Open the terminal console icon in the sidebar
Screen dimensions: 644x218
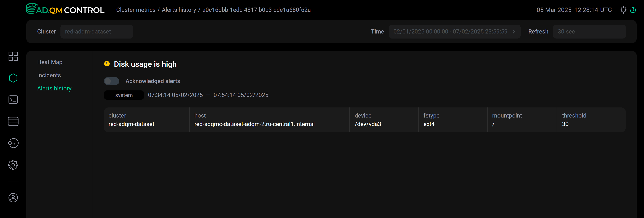click(13, 99)
